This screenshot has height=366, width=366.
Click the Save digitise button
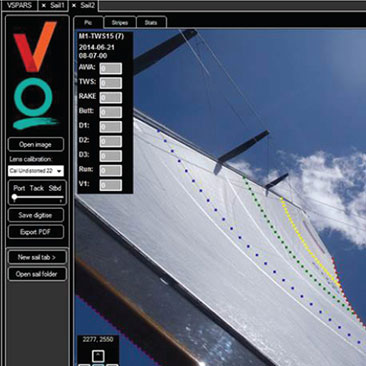pos(35,215)
